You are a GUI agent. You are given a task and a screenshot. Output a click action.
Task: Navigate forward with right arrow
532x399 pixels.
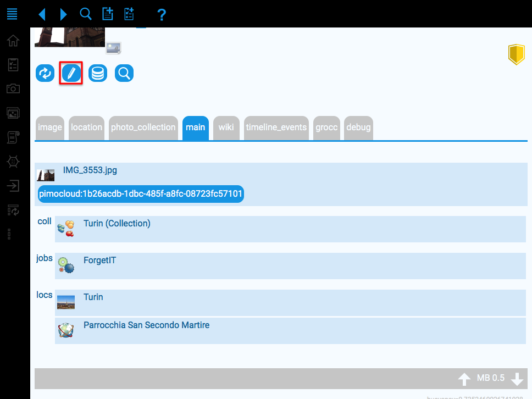pyautogui.click(x=63, y=14)
